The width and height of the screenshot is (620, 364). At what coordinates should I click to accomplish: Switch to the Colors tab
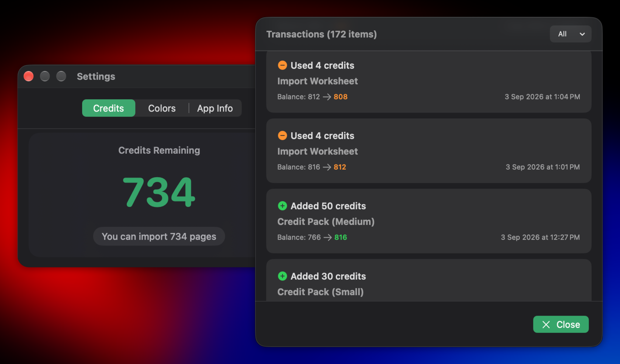pyautogui.click(x=162, y=108)
